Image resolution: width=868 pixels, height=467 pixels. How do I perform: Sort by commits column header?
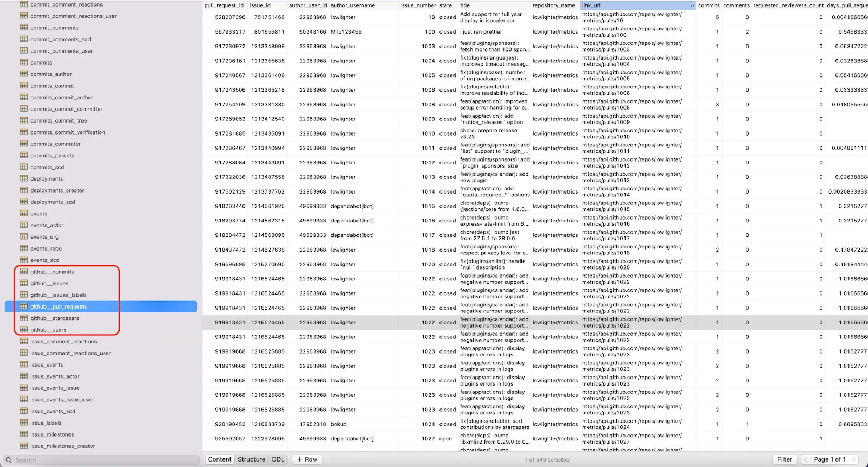[x=709, y=5]
